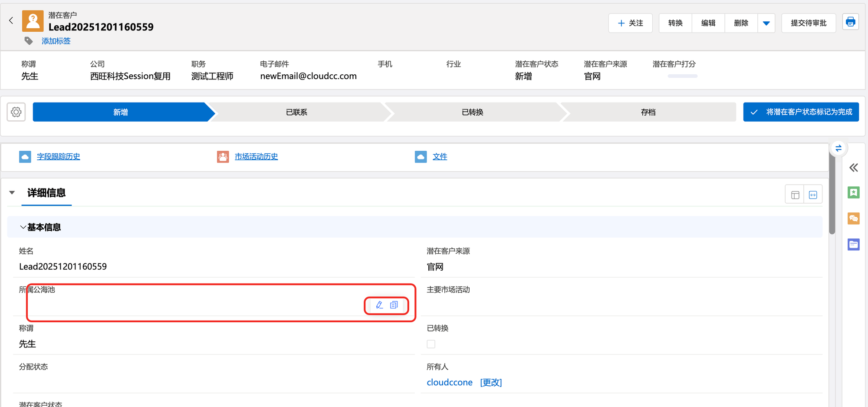Viewport: 868px width, 407px height.
Task: Click the pencil edit icon for 所属公海池
Action: click(379, 305)
